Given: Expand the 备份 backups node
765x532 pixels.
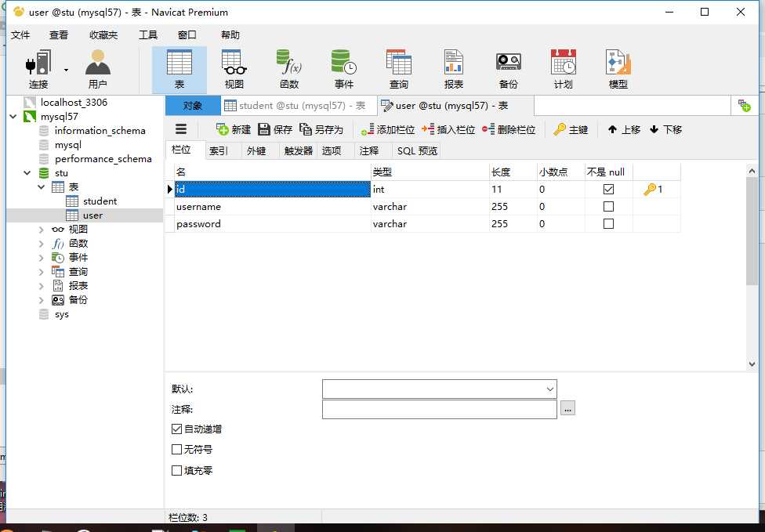Looking at the screenshot, I should click(x=42, y=300).
